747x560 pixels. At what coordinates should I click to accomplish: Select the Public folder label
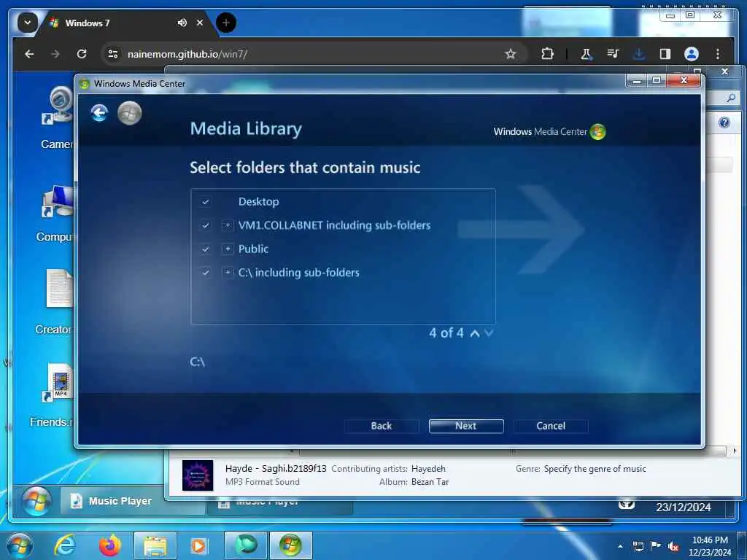click(x=253, y=249)
